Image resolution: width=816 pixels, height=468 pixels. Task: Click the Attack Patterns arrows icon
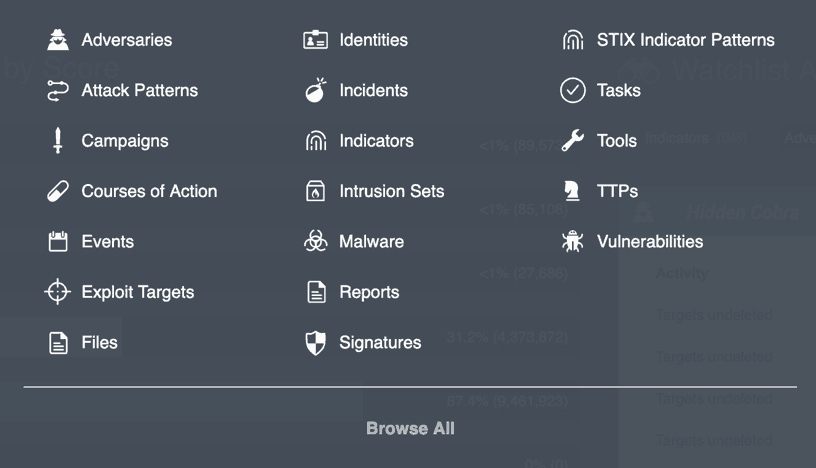[x=58, y=91]
